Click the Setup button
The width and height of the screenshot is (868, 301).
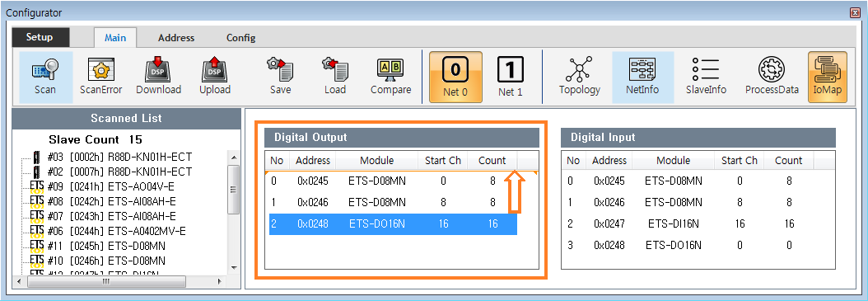coord(40,37)
